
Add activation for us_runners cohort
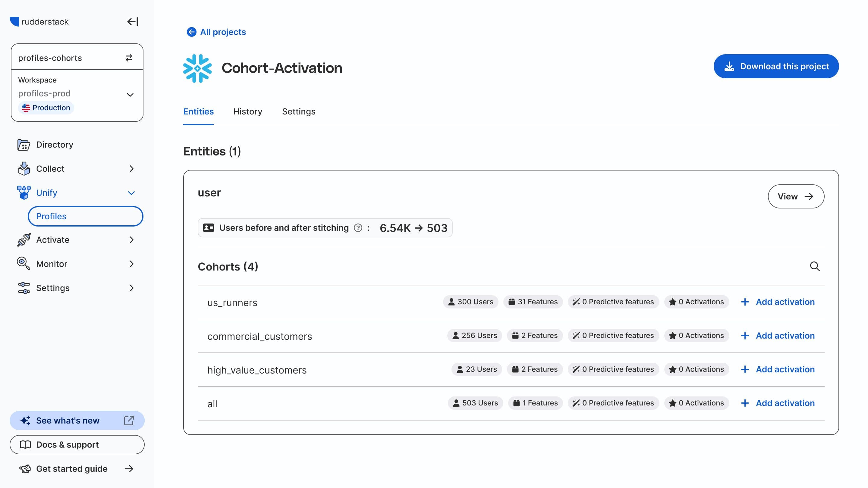pyautogui.click(x=778, y=302)
